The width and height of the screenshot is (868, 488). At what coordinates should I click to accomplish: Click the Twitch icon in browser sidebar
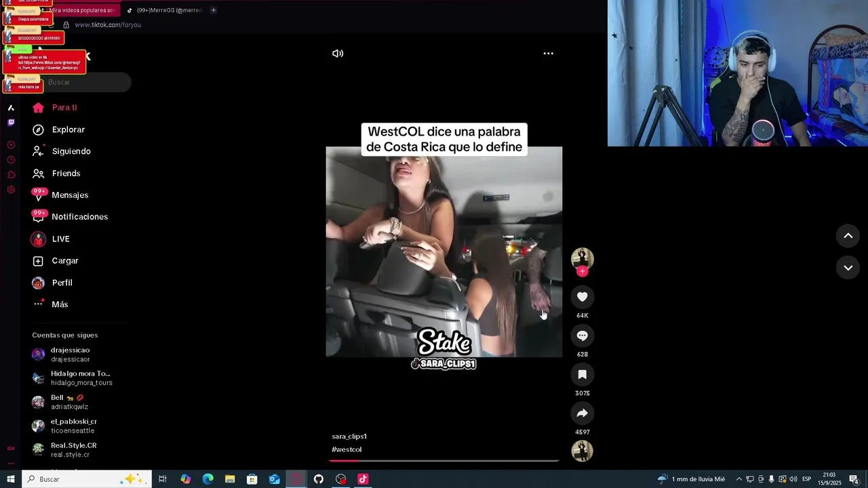(x=11, y=123)
